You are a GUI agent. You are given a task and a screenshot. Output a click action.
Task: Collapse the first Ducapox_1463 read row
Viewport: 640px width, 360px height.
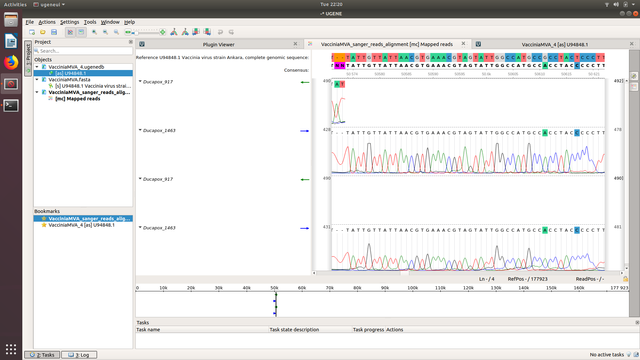140,130
